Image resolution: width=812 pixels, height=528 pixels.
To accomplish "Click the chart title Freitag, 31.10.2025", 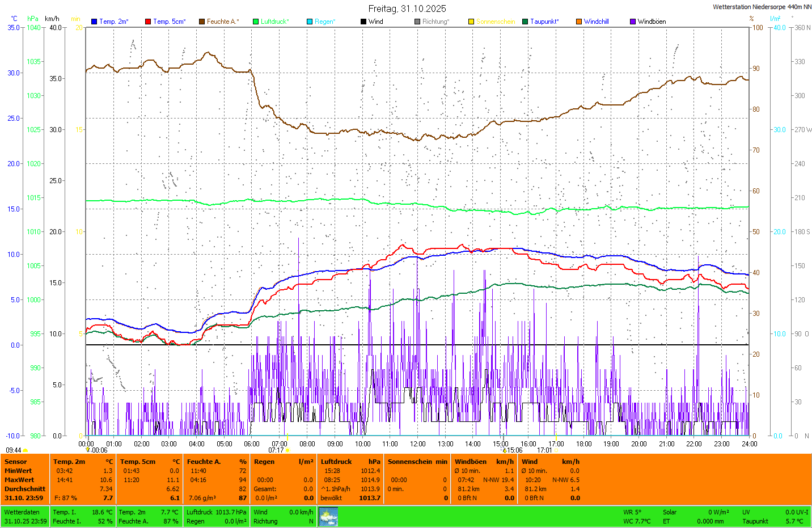I will 407,9.
